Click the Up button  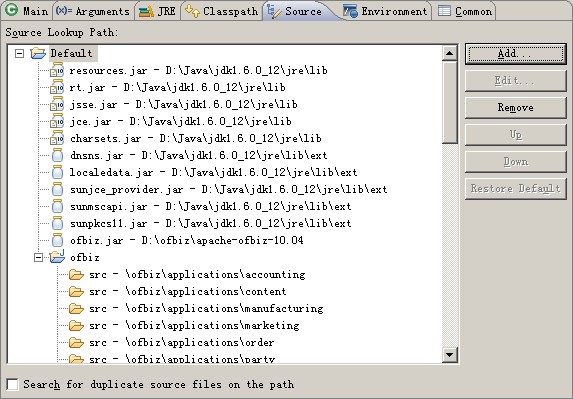(x=516, y=135)
